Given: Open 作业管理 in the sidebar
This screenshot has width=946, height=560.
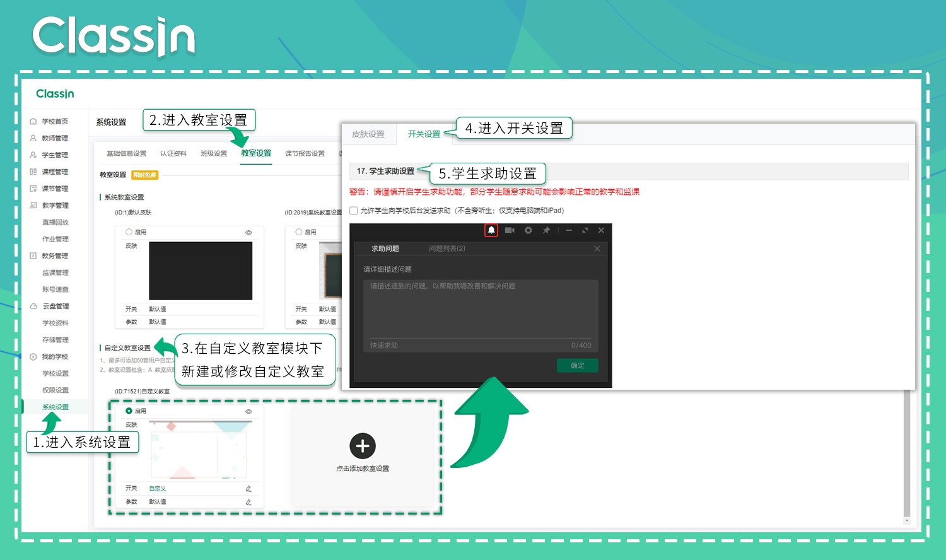Looking at the screenshot, I should click(x=55, y=239).
